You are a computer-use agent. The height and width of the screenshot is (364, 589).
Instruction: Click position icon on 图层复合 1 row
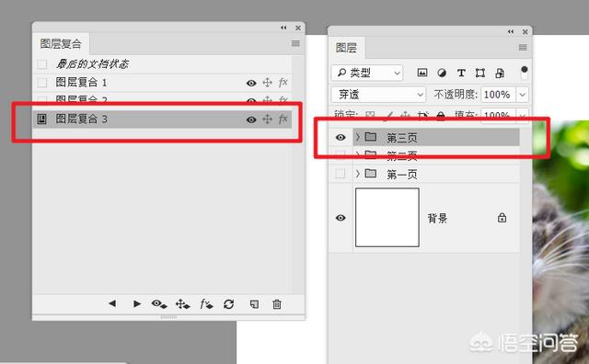[x=267, y=82]
